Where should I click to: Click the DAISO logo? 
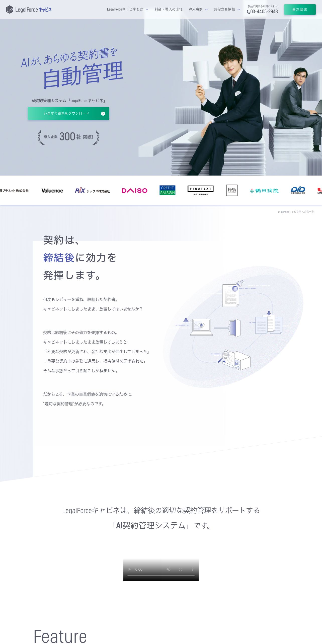134,191
